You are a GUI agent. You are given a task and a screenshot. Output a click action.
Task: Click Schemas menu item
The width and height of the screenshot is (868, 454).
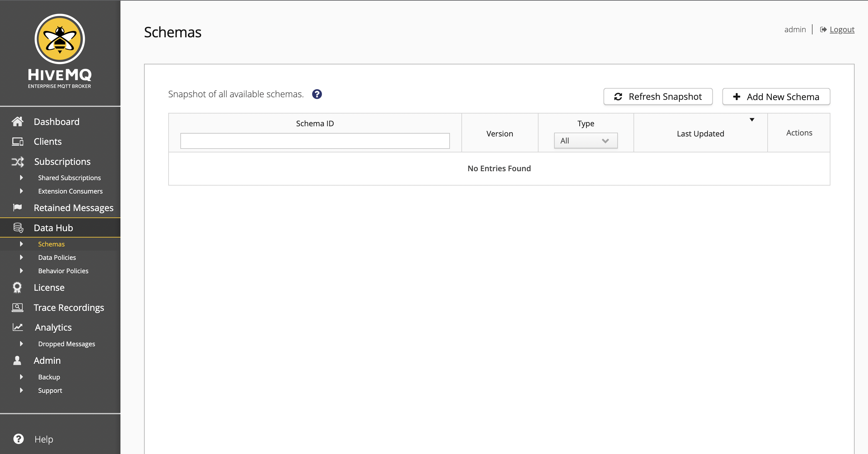click(51, 244)
